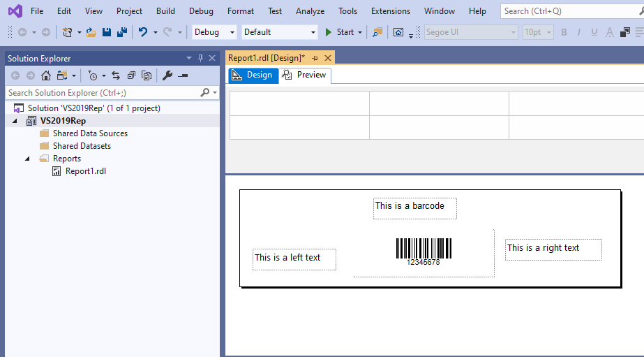Pin the Solution Explorer panel
644x357 pixels.
point(200,59)
